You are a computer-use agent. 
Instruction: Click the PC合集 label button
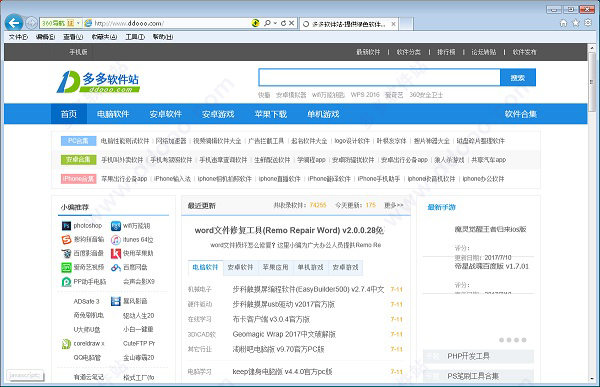tap(78, 141)
